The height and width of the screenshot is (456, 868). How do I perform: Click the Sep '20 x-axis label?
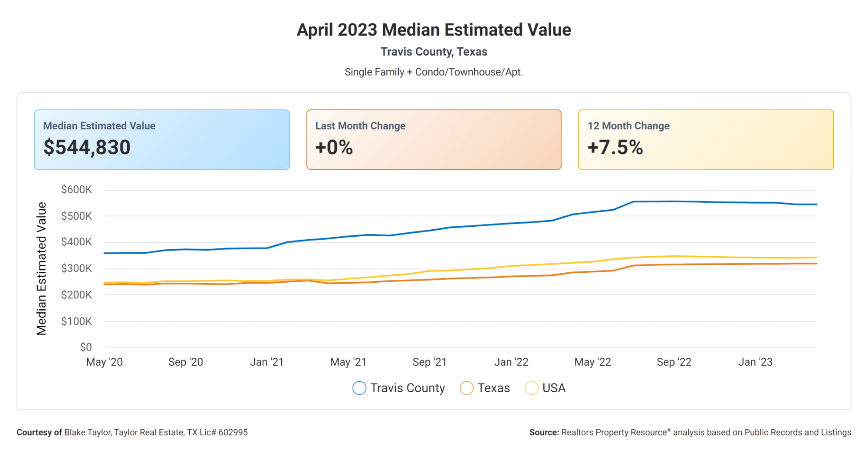point(186,362)
